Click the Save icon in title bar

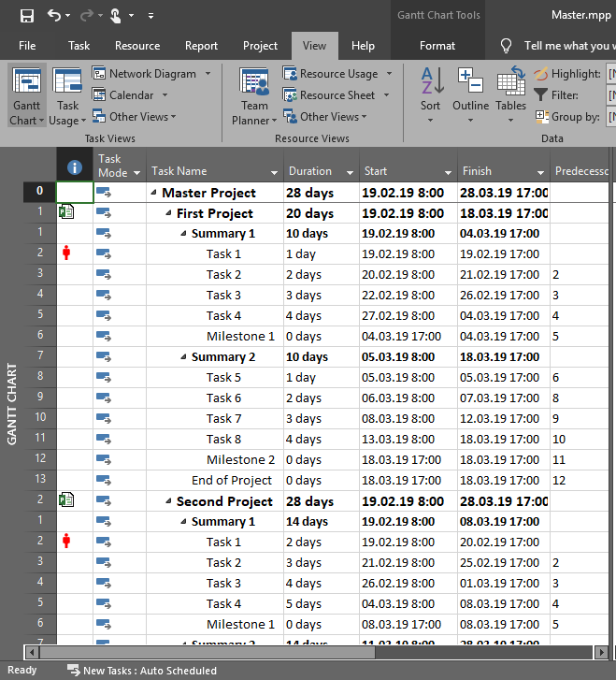[26, 15]
